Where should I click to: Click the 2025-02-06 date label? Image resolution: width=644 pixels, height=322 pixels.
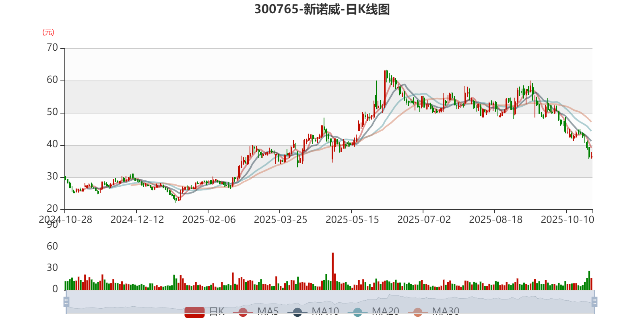(x=209, y=220)
